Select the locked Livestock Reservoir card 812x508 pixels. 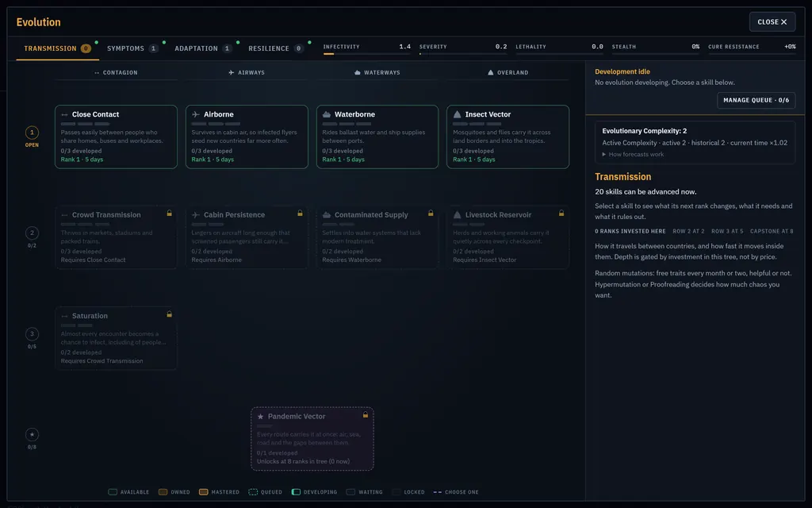point(508,237)
